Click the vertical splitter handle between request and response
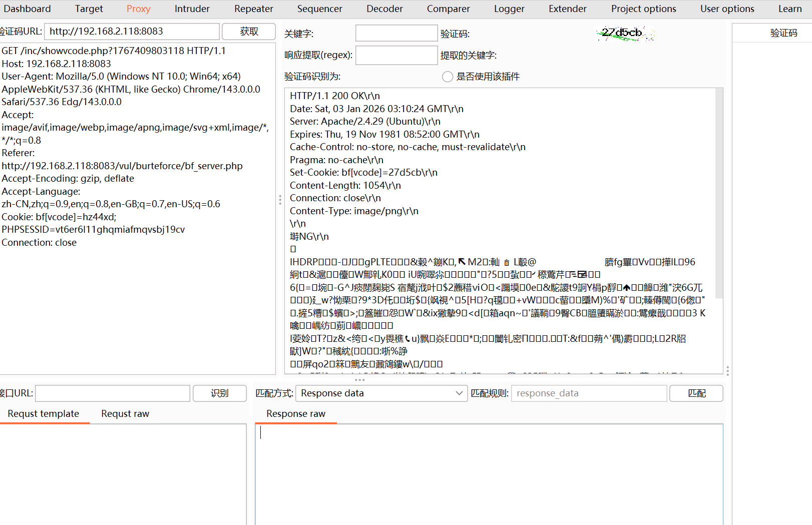This screenshot has width=812, height=525. 280,200
